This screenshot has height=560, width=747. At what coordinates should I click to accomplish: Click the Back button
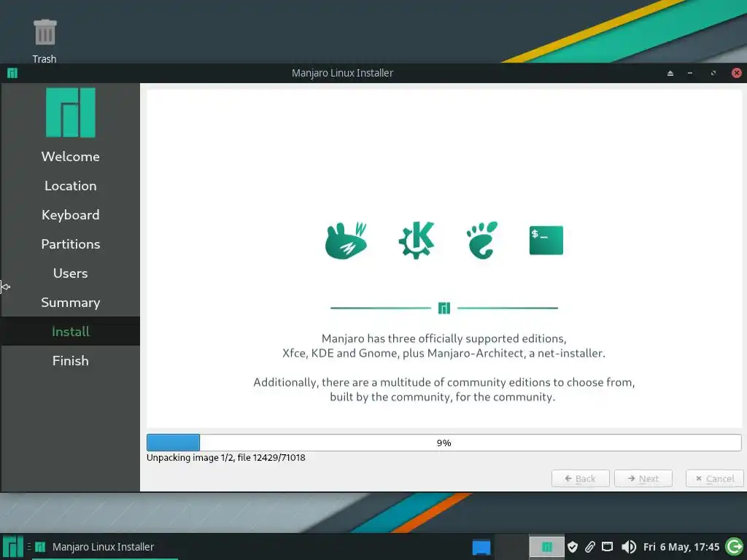tap(580, 478)
